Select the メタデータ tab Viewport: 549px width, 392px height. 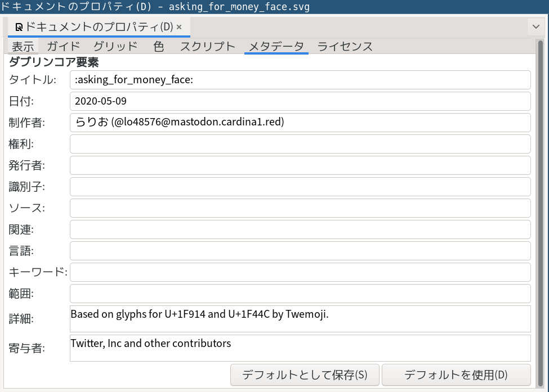click(x=276, y=47)
